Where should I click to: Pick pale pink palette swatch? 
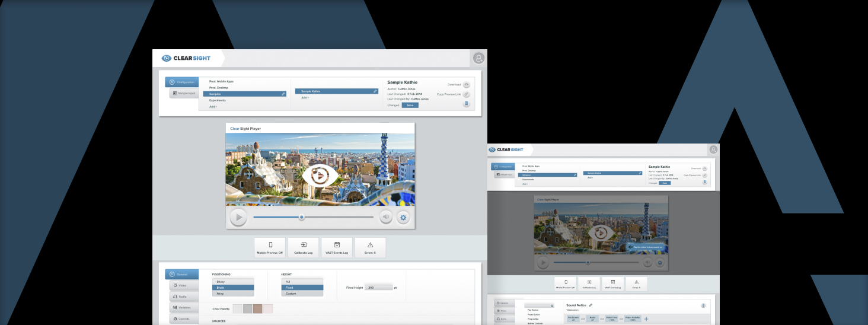[x=267, y=308]
